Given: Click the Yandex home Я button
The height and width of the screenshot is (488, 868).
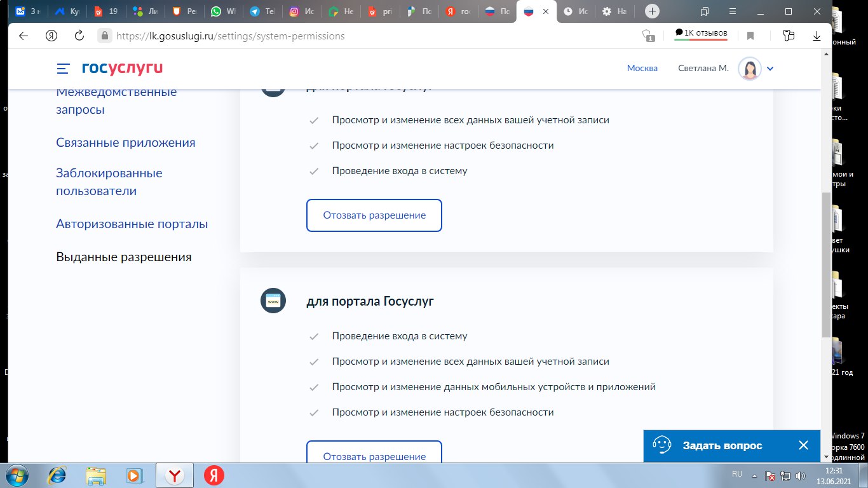Looking at the screenshot, I should tap(51, 36).
